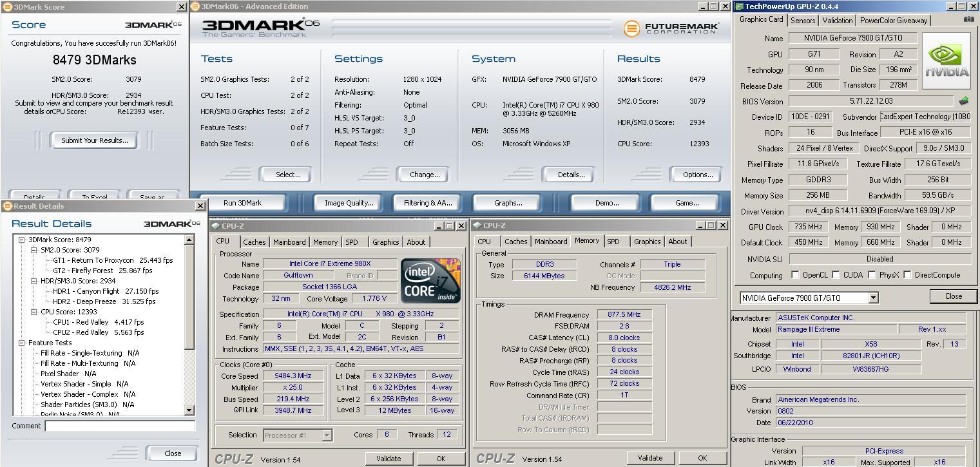Click the Result Details scrollbar down arrow
This screenshot has width=980, height=467.
click(189, 410)
